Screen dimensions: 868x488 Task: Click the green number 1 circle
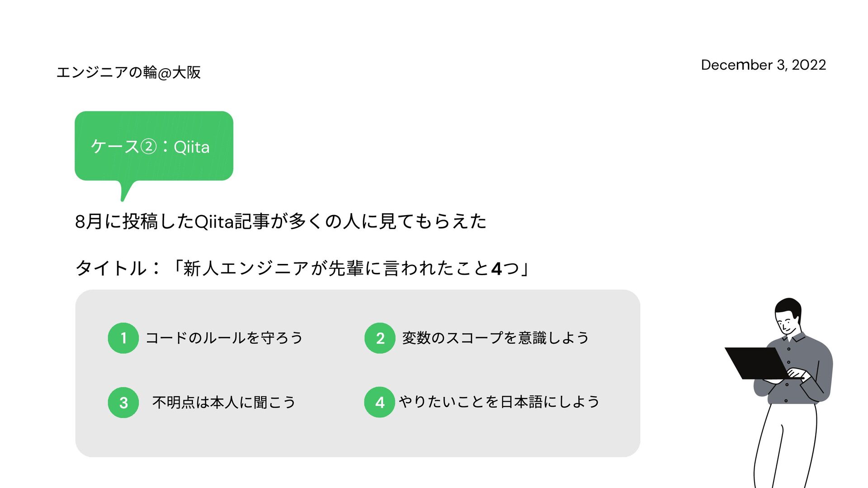coord(123,338)
